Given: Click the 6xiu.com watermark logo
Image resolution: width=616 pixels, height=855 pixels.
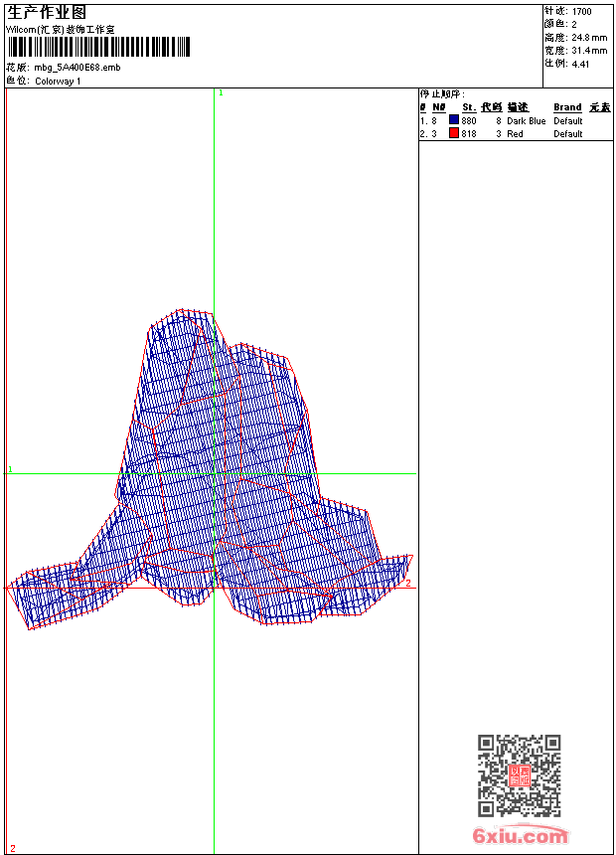Looking at the screenshot, I should tap(520, 835).
